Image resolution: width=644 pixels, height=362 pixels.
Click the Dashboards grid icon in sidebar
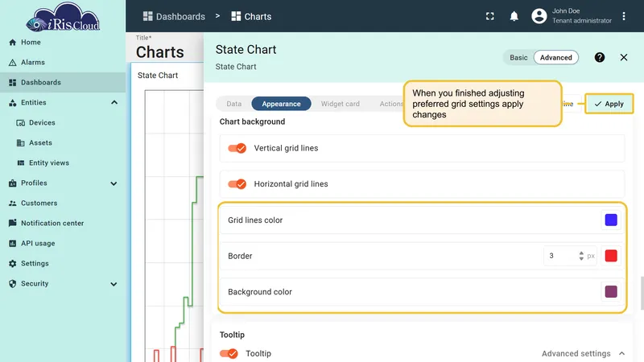click(x=12, y=83)
